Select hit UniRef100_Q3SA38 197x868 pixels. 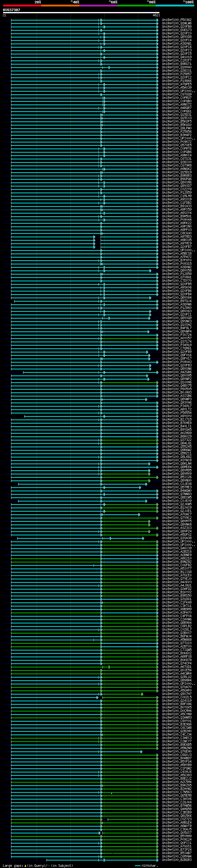pos(177,538)
